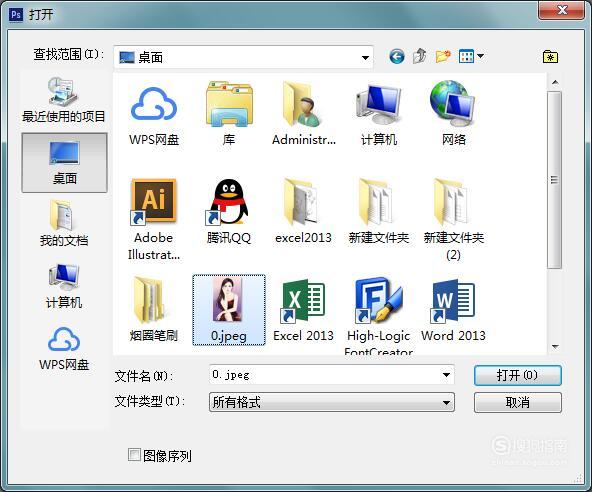
Task: Click the 打开 (Open) button
Action: coord(517,375)
